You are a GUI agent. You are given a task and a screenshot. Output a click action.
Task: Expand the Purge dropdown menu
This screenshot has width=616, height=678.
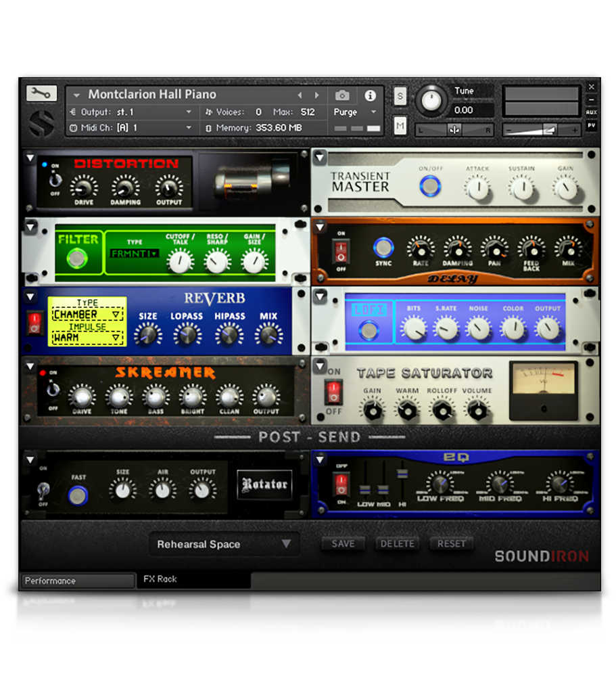[356, 112]
